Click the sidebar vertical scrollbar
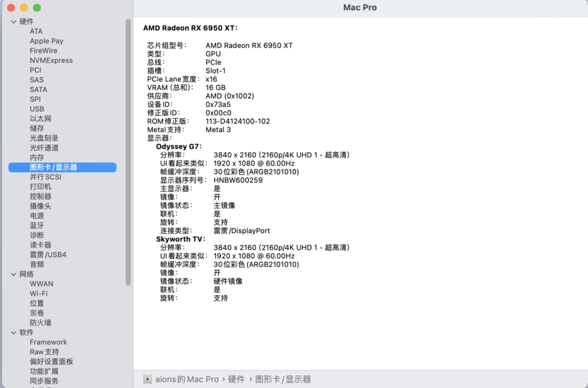588x388 pixels. [128, 152]
